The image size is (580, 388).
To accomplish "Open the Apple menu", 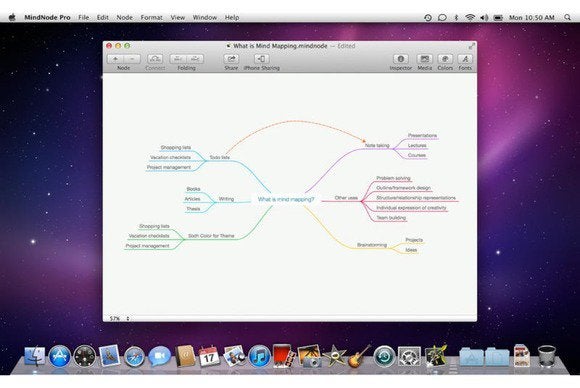I will 12,17.
